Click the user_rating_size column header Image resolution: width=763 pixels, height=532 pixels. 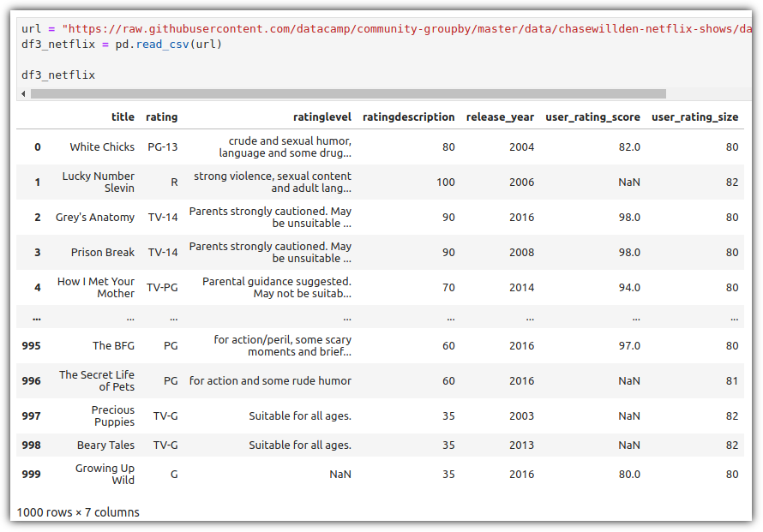point(695,117)
